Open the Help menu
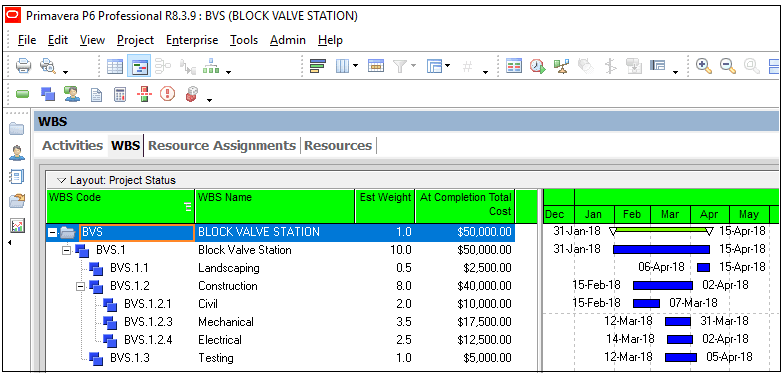 330,40
